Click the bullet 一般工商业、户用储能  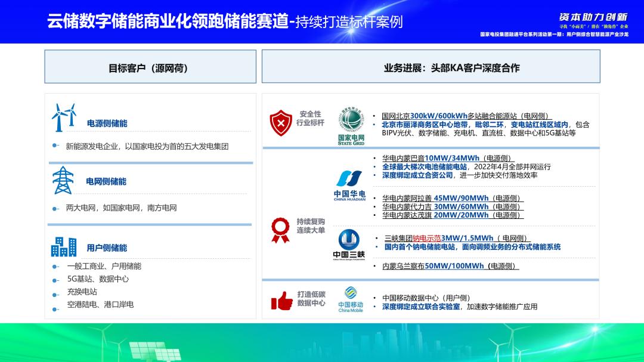coord(104,266)
